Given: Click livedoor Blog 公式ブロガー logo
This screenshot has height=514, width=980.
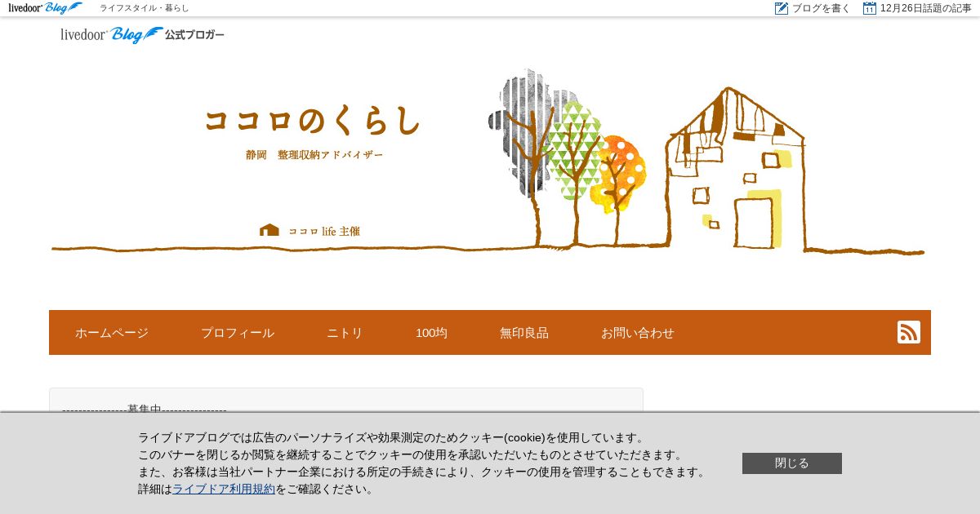Looking at the screenshot, I should (142, 35).
